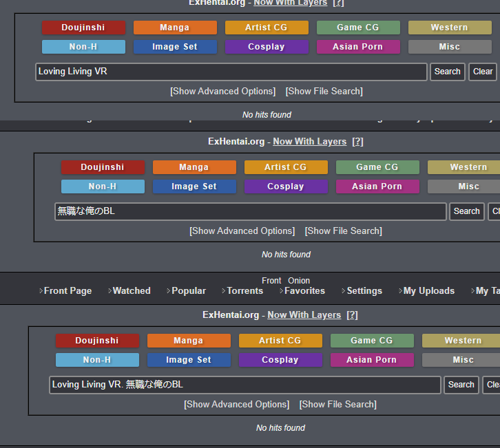Viewport: 500px width, 448px height.
Task: Toggle Non-H category in the top search panel
Action: pyautogui.click(x=83, y=47)
